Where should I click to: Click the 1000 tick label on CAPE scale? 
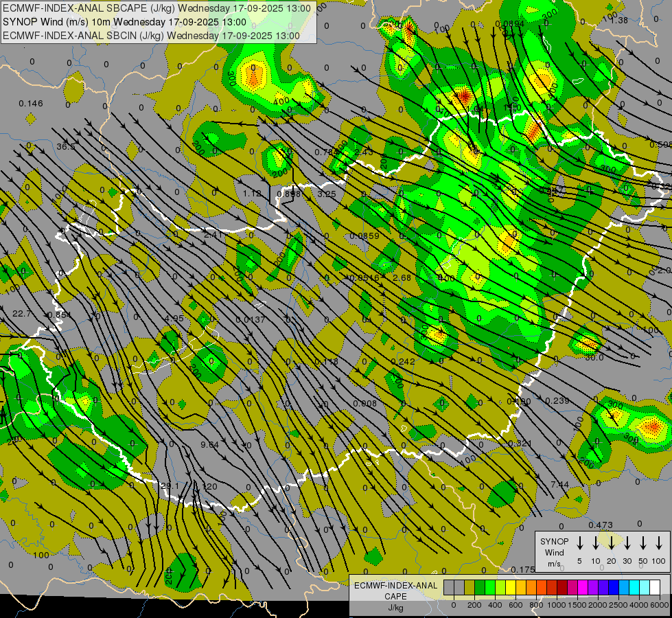556,605
